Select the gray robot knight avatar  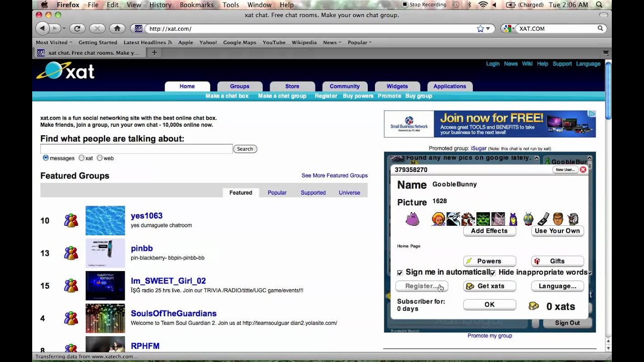(x=573, y=219)
